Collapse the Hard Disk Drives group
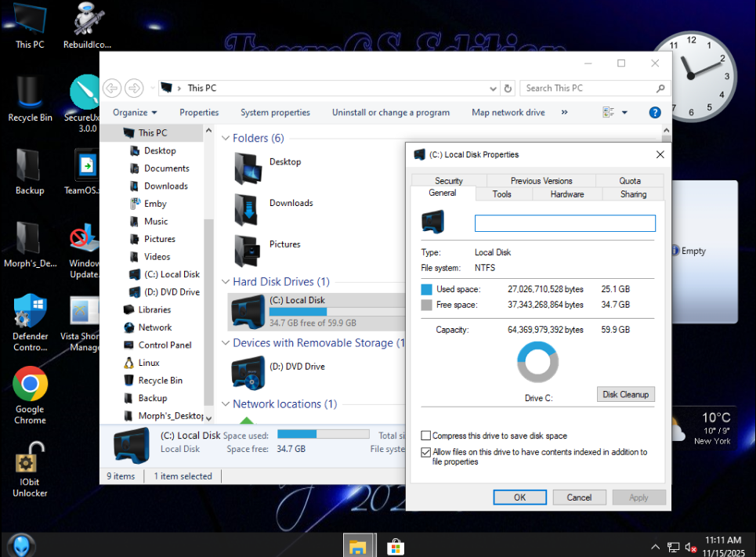The image size is (756, 557). (x=226, y=282)
